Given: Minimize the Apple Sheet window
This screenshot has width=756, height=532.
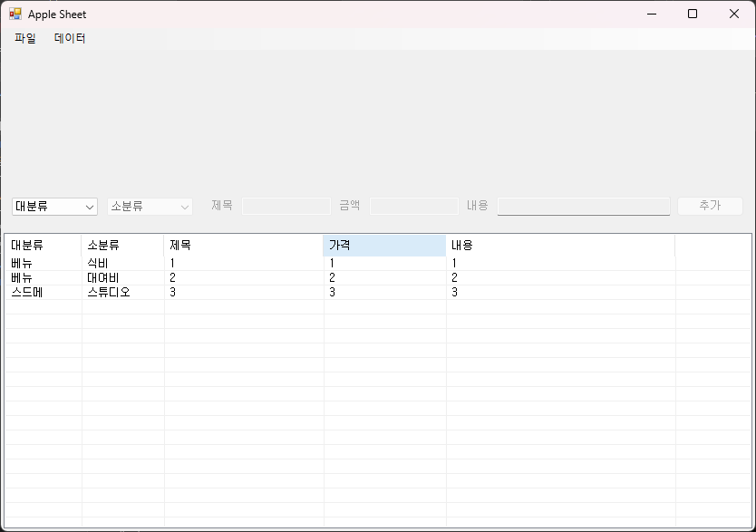Looking at the screenshot, I should click(x=652, y=14).
